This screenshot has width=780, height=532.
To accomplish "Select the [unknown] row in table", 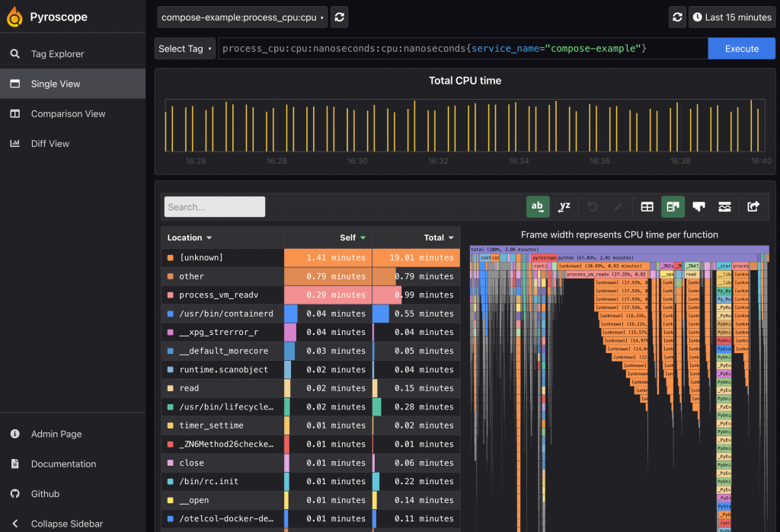I will [311, 257].
